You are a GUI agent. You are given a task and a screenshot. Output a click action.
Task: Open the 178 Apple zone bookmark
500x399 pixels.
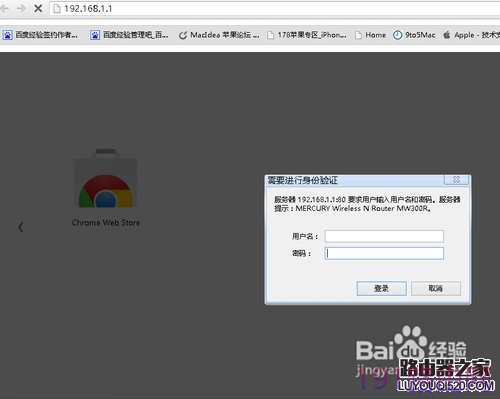pyautogui.click(x=307, y=35)
